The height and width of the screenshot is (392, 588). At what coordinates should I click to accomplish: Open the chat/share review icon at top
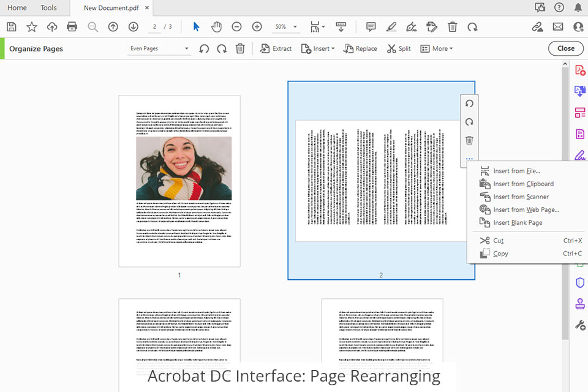(540, 7)
